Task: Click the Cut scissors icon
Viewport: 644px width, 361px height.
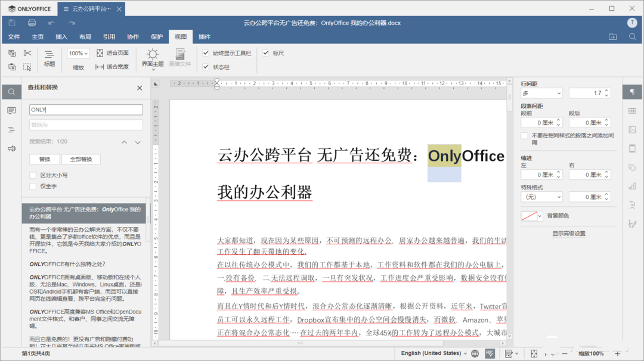Action: (x=27, y=53)
